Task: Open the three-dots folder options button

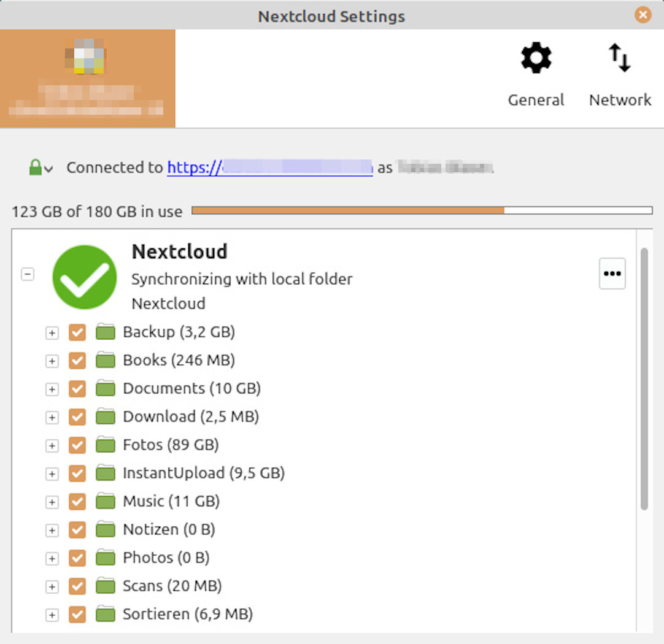Action: coord(612,274)
